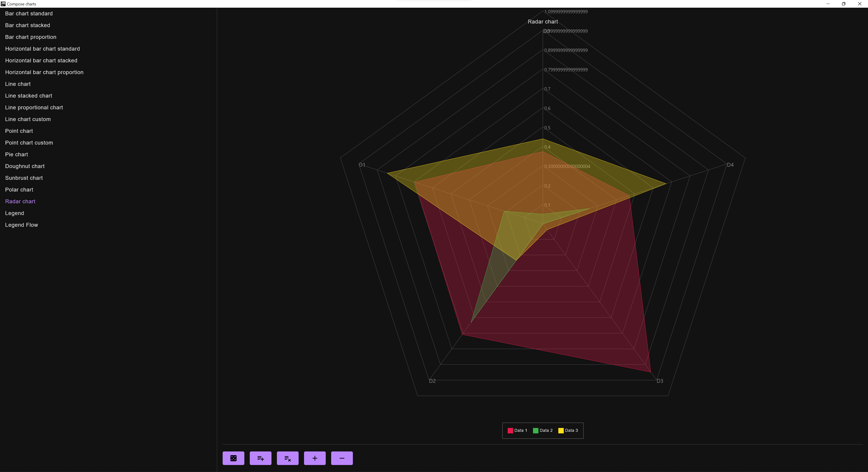Remove a data point with the minus icon
The image size is (868, 472).
(x=341, y=458)
